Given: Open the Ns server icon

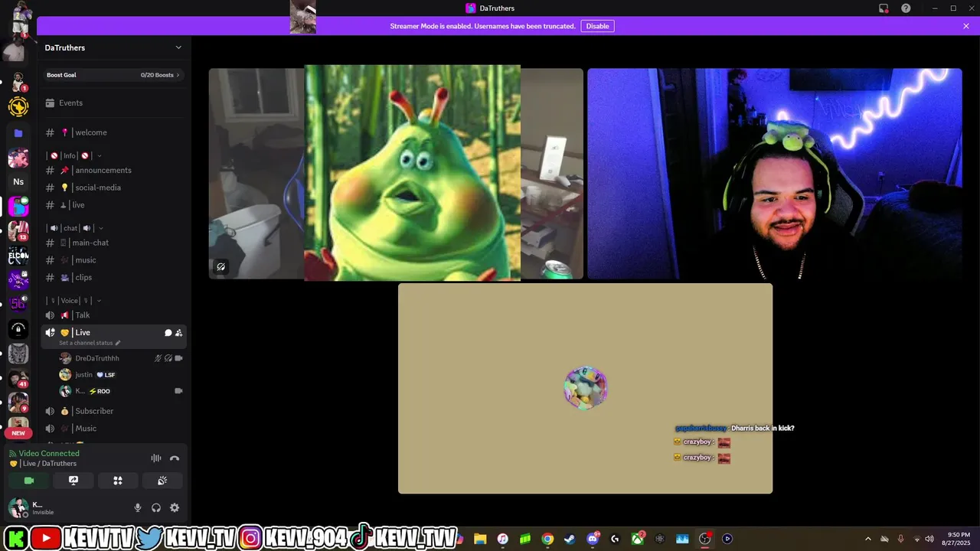Looking at the screenshot, I should (x=18, y=182).
